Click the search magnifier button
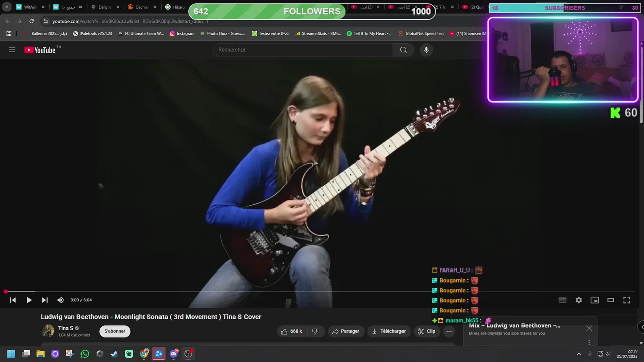This screenshot has width=644, height=362. coord(403,50)
